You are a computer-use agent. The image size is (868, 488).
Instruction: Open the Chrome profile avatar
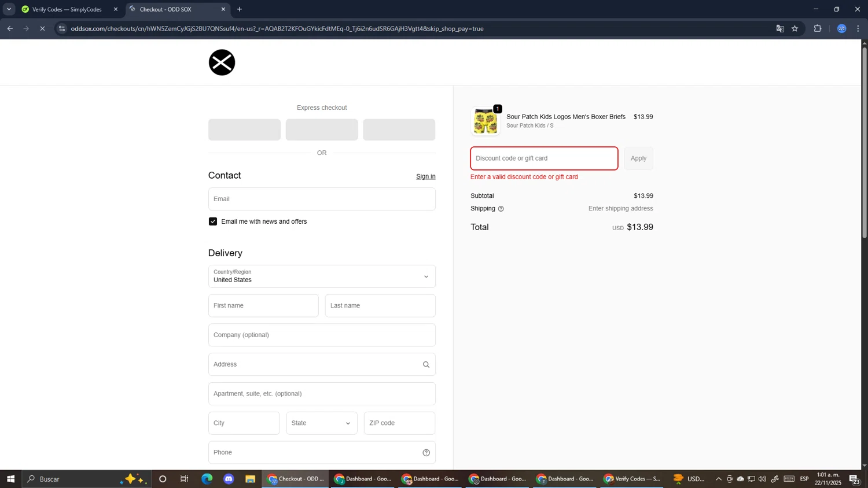click(842, 28)
